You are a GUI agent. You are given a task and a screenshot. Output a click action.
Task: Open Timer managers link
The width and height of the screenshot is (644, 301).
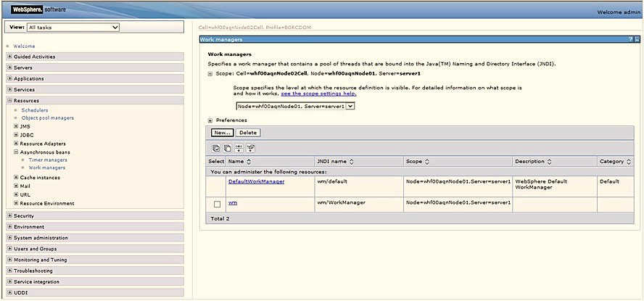point(48,160)
